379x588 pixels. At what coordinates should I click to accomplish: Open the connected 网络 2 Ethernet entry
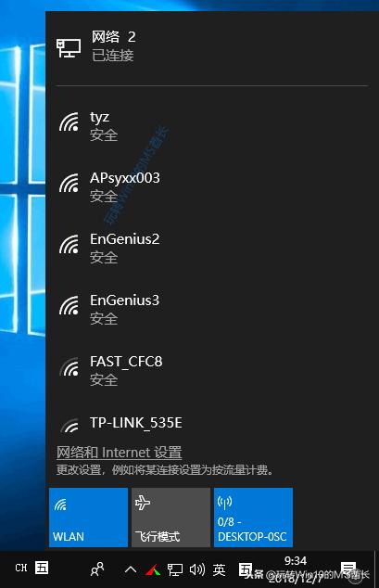212,46
